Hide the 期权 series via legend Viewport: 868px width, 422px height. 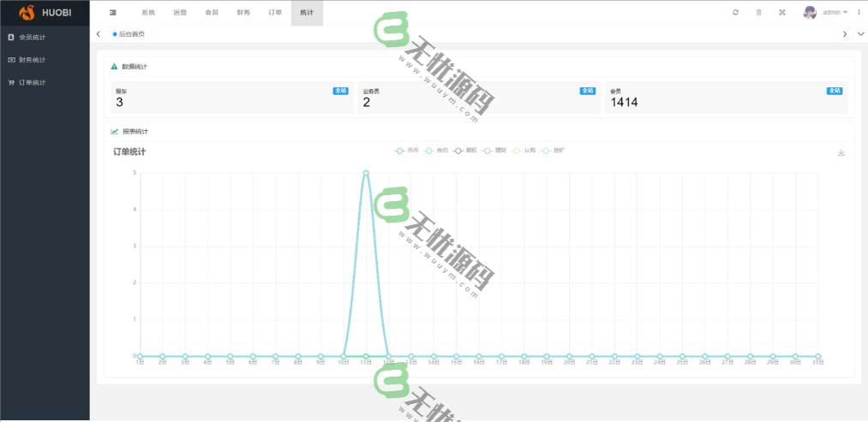[x=465, y=151]
